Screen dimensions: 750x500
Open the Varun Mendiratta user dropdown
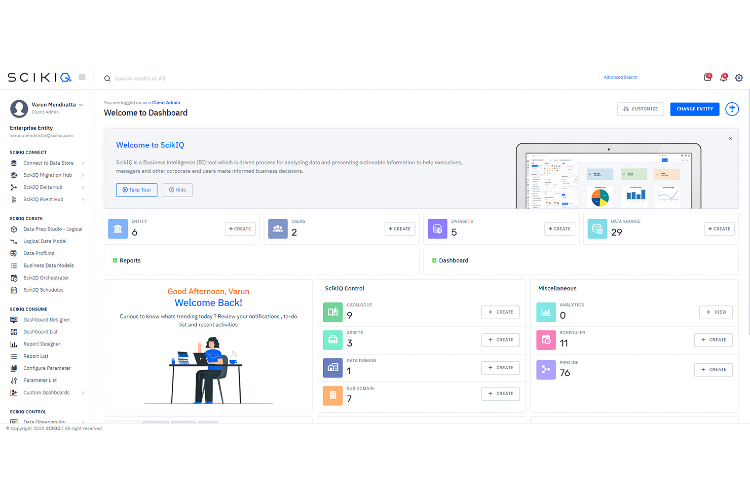tap(57, 104)
